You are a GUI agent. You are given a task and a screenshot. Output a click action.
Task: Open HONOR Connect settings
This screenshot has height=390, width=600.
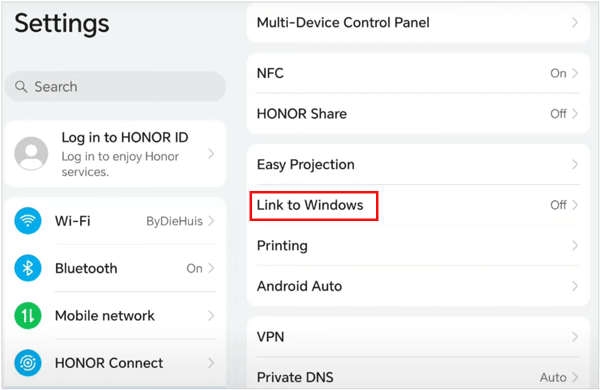click(116, 363)
